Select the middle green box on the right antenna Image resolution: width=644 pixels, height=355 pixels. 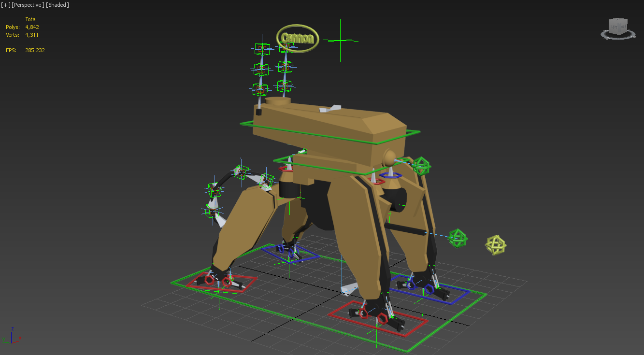(285, 66)
